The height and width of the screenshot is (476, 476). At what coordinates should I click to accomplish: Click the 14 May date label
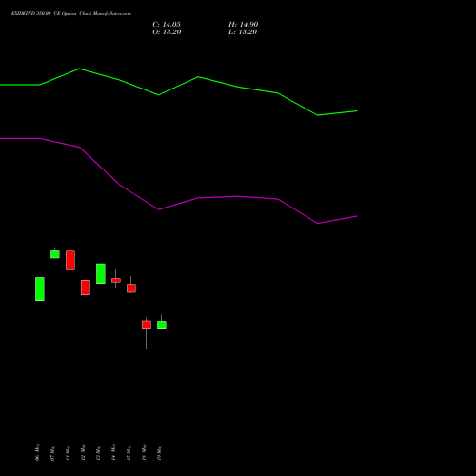click(113, 452)
